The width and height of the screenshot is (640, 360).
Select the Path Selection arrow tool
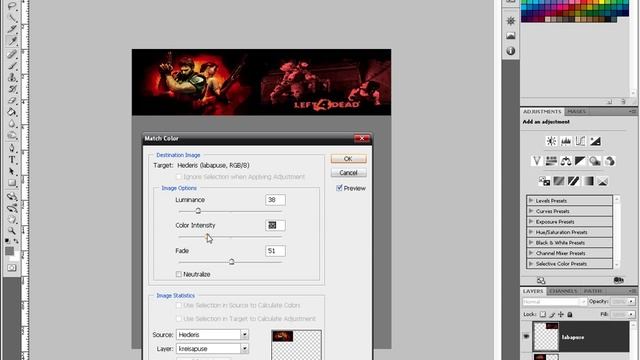tap(12, 171)
